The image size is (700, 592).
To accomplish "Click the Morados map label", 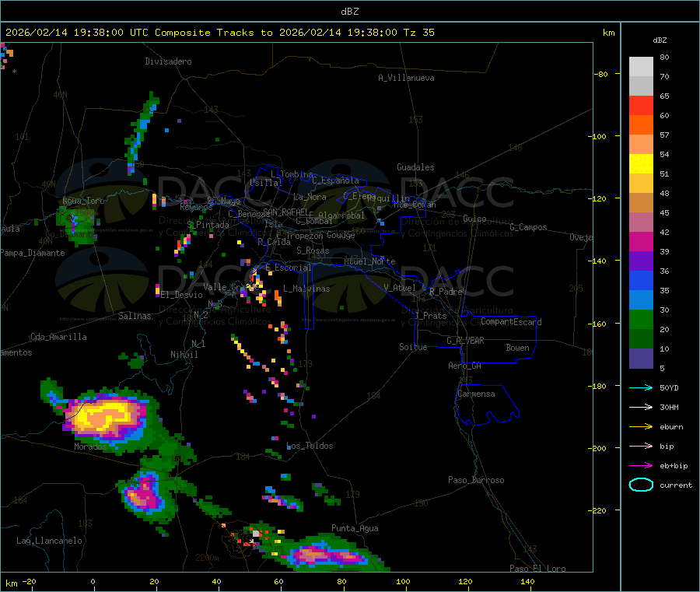I will point(91,447).
